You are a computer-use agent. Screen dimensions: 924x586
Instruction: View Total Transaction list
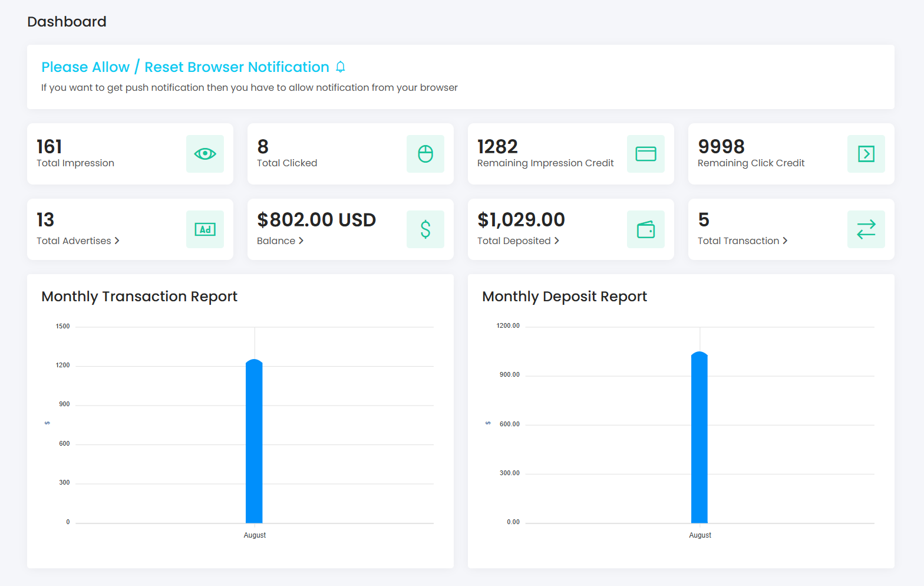click(x=738, y=241)
